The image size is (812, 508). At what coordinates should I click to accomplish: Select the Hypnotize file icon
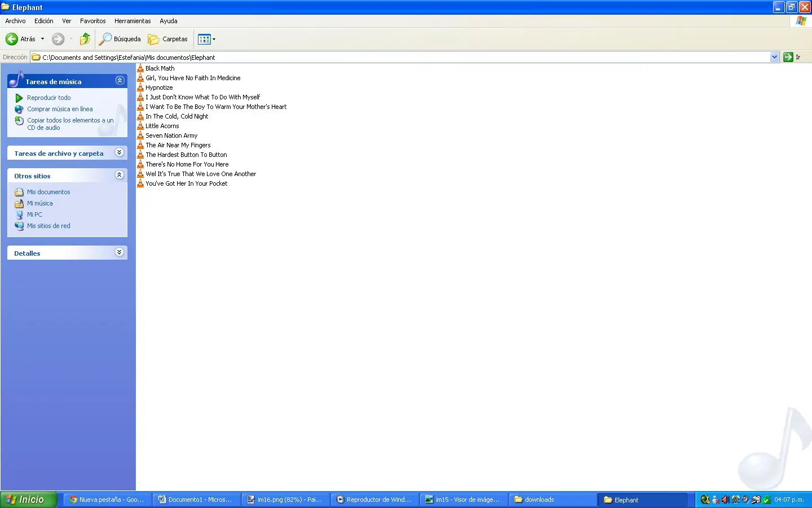coord(140,87)
